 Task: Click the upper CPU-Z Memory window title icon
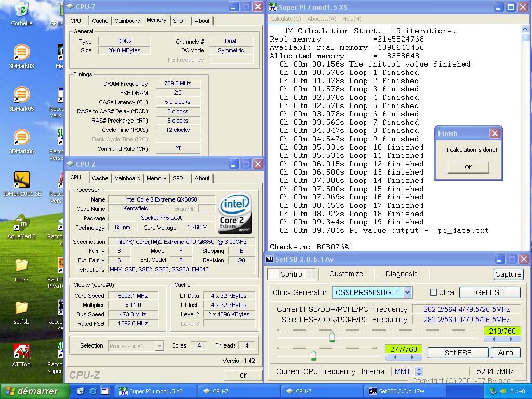71,6
